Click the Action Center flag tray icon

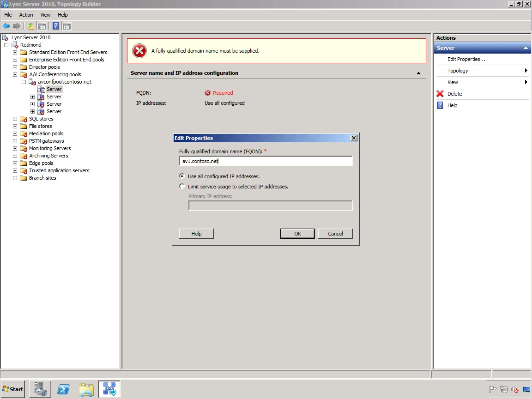[x=493, y=389]
